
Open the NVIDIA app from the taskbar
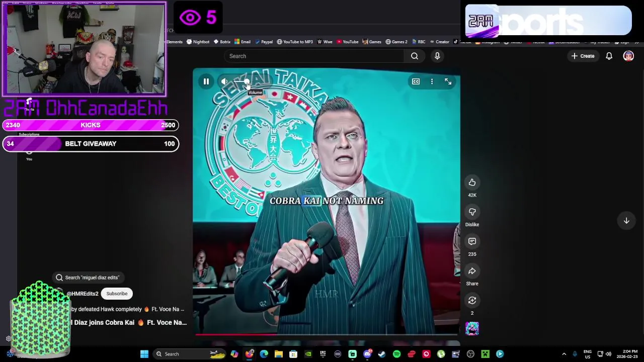[308, 354]
